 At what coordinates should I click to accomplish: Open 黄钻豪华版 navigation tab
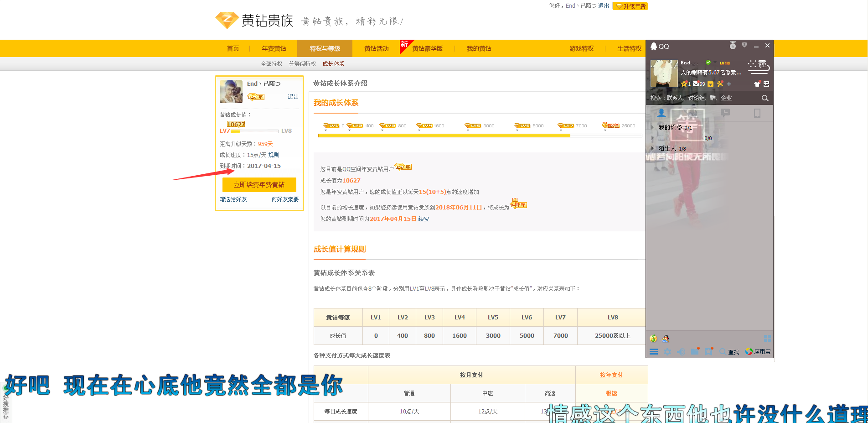(x=428, y=49)
